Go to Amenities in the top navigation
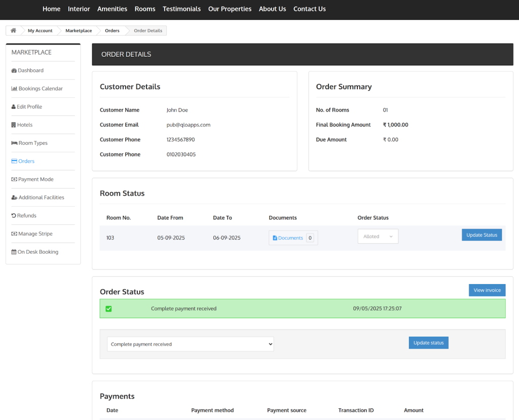Image resolution: width=519 pixels, height=420 pixels. 112,9
